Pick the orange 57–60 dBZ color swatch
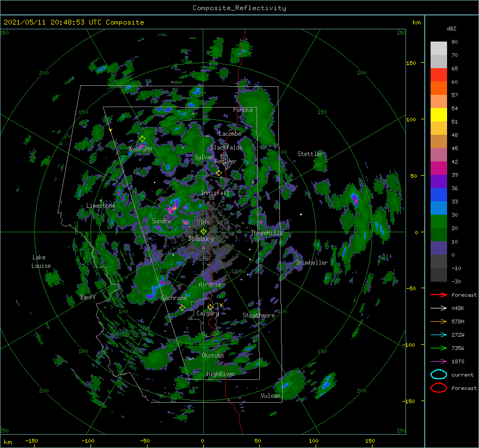 tap(439, 88)
